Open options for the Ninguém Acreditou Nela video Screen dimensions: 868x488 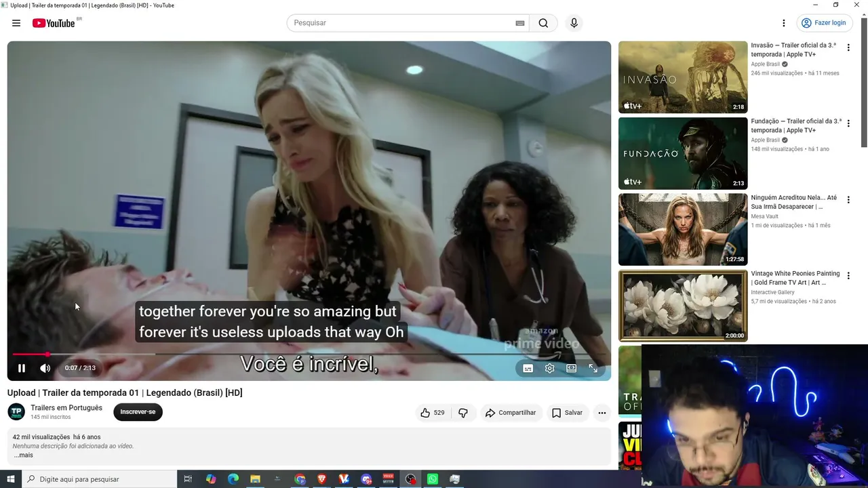pyautogui.click(x=848, y=200)
